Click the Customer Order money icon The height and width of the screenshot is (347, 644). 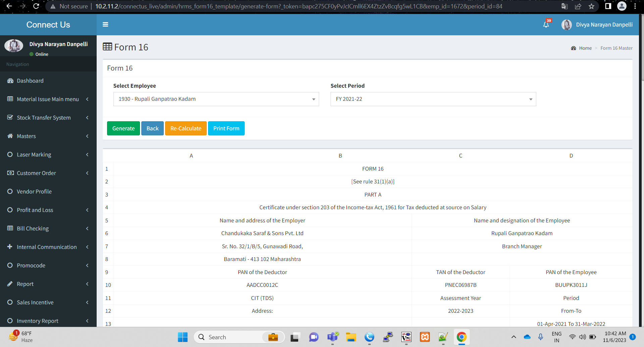click(x=10, y=173)
